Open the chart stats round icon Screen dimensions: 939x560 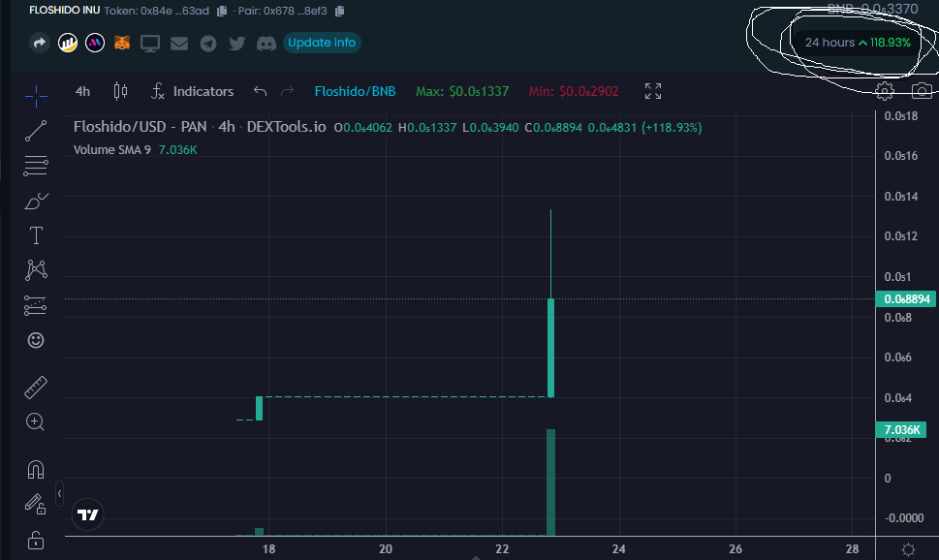[68, 43]
